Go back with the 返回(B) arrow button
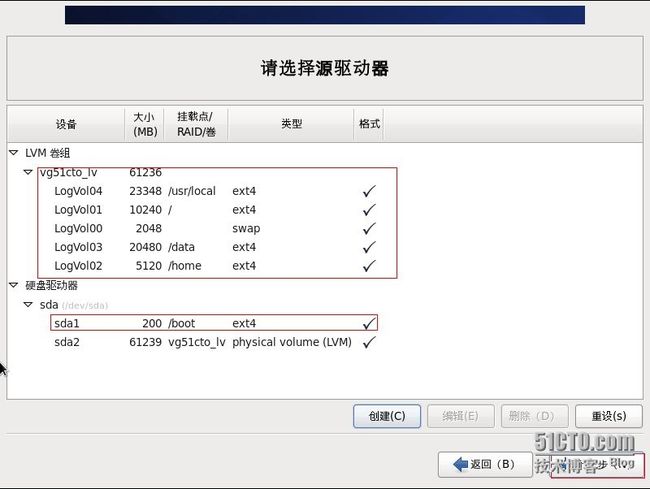The image size is (650, 489). click(483, 464)
